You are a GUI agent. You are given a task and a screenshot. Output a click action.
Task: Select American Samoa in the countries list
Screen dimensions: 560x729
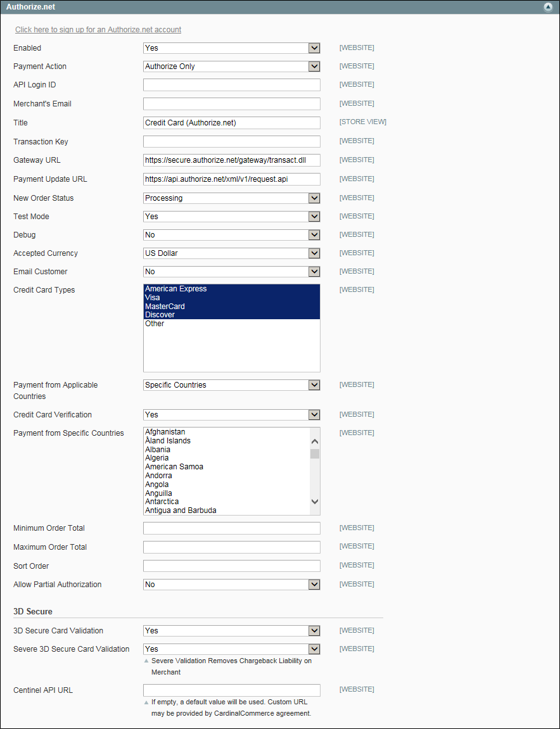coord(227,467)
